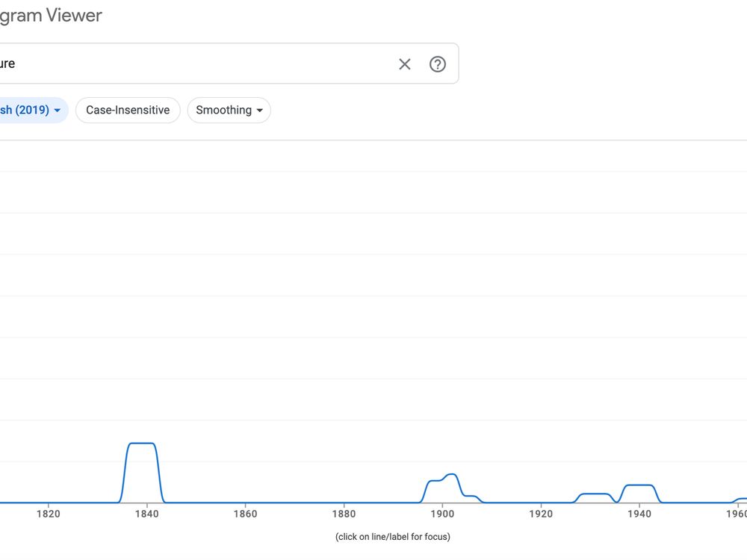Toggle the Case-Insensitive chip
747x560 pixels.
128,111
